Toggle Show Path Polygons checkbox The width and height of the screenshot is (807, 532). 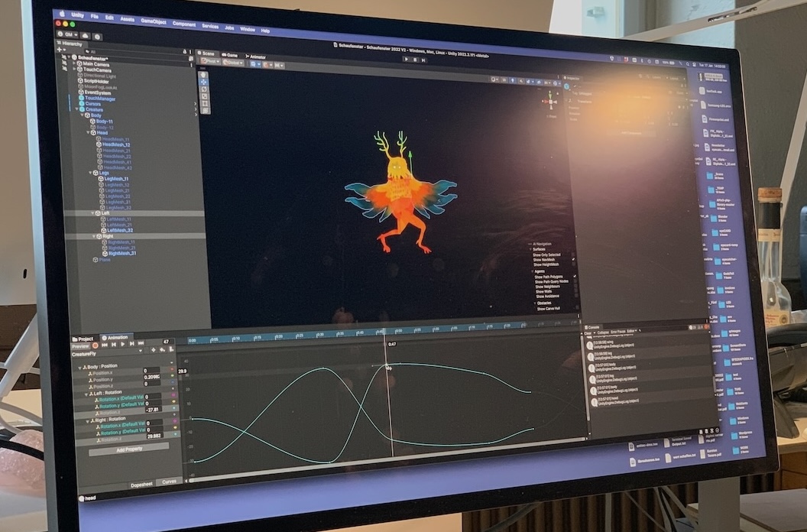pyautogui.click(x=575, y=276)
